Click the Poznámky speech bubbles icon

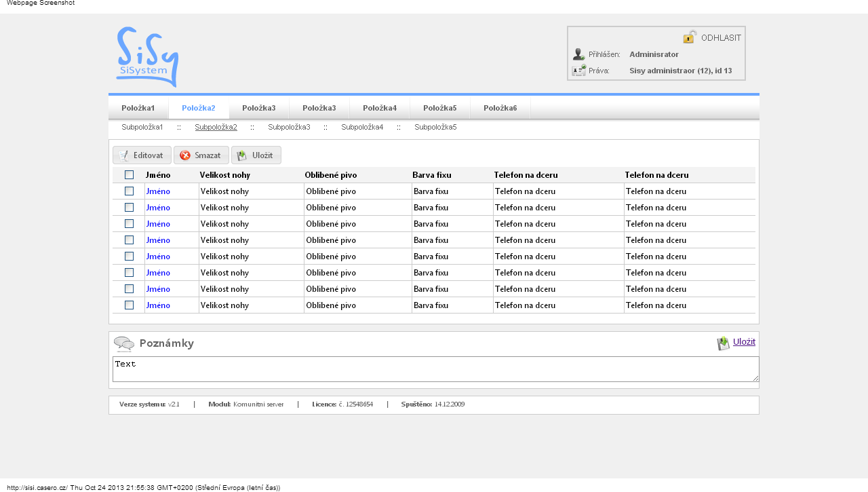pos(124,344)
